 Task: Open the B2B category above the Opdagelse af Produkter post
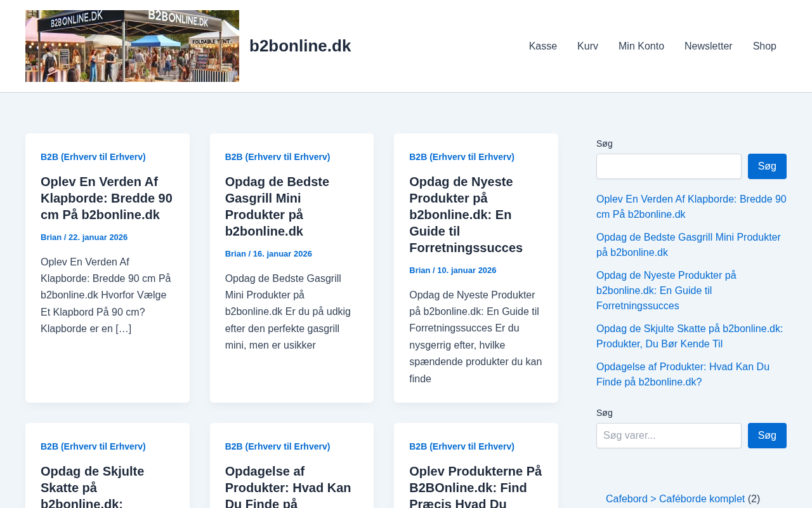(x=278, y=446)
